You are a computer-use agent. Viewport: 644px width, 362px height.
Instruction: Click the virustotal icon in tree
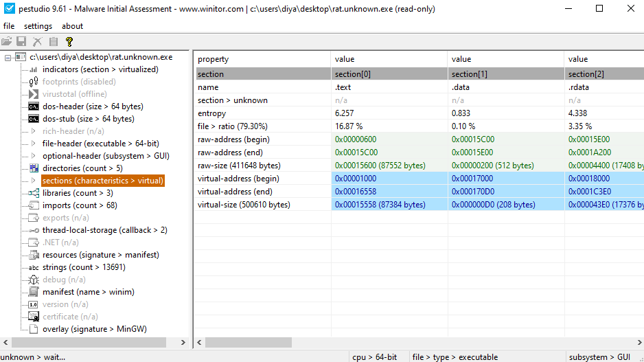[x=33, y=94]
